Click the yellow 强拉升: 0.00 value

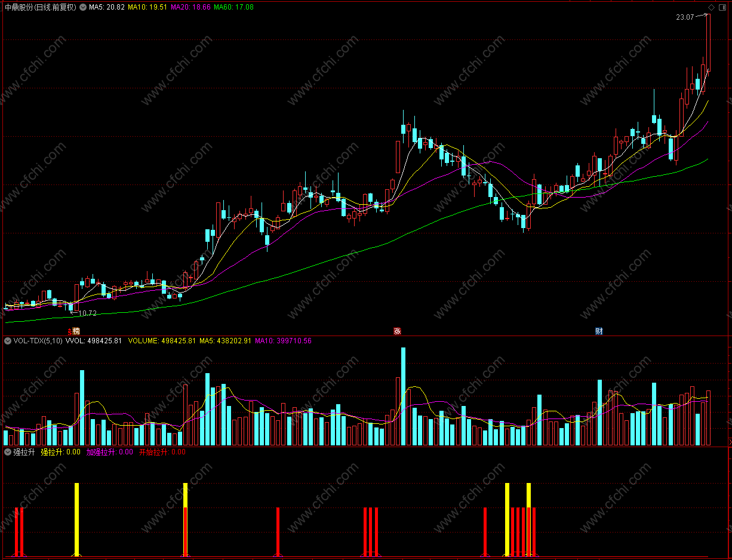(60, 452)
